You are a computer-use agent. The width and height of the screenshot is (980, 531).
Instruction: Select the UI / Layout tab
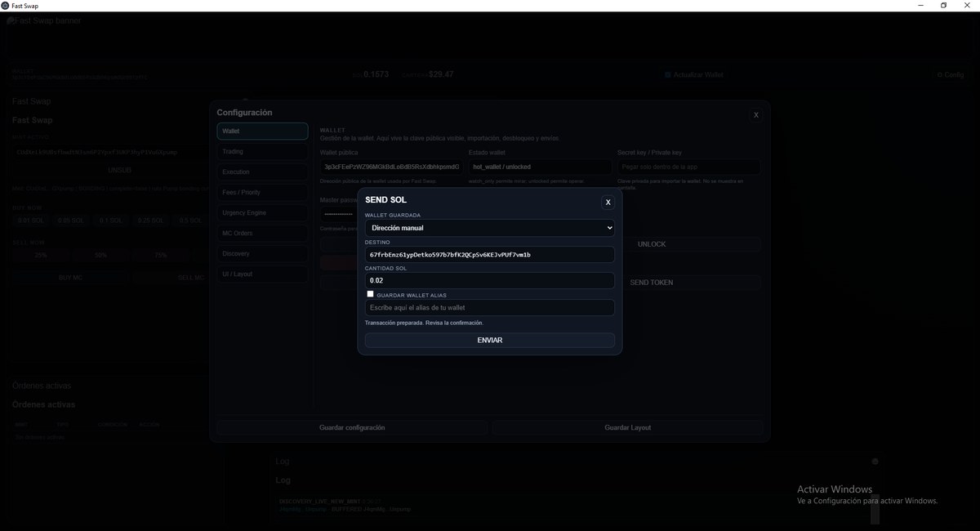(262, 274)
